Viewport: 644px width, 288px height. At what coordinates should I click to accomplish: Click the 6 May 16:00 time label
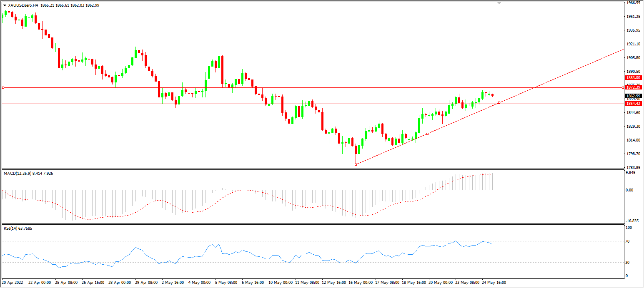coord(252,282)
